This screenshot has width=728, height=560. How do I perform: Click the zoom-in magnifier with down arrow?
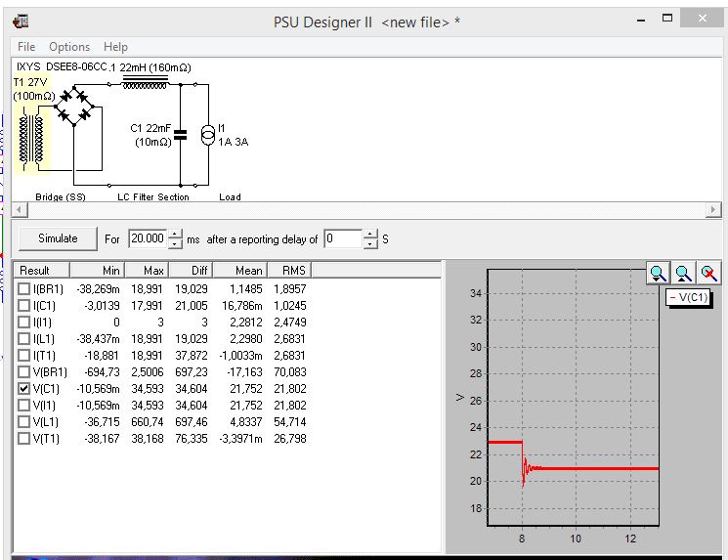click(658, 275)
